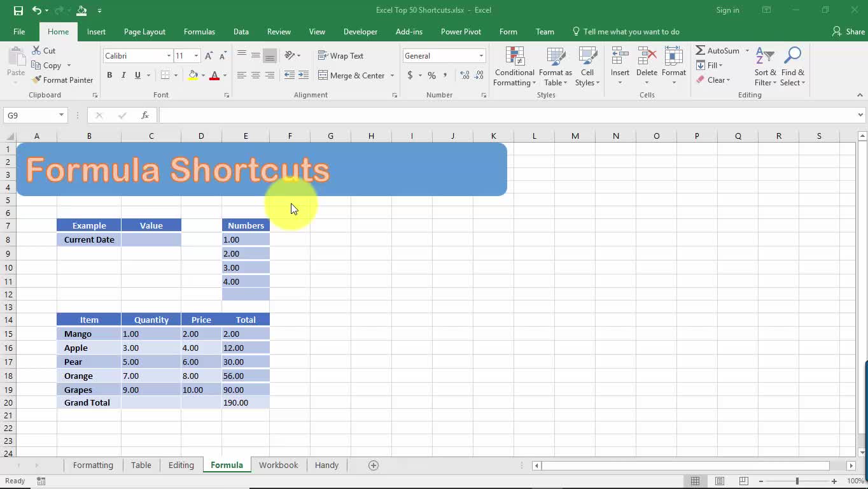Open the Format as Table gallery
The image size is (868, 489).
click(555, 67)
